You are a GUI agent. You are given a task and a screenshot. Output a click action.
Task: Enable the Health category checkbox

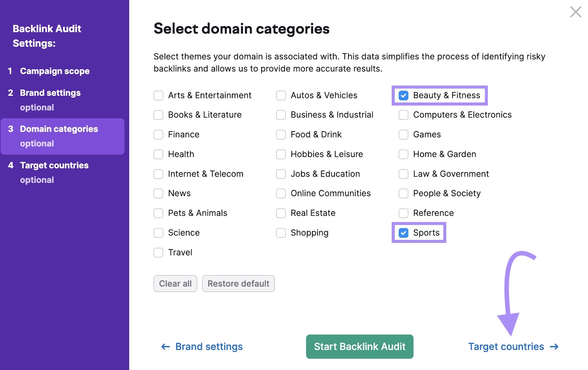158,154
